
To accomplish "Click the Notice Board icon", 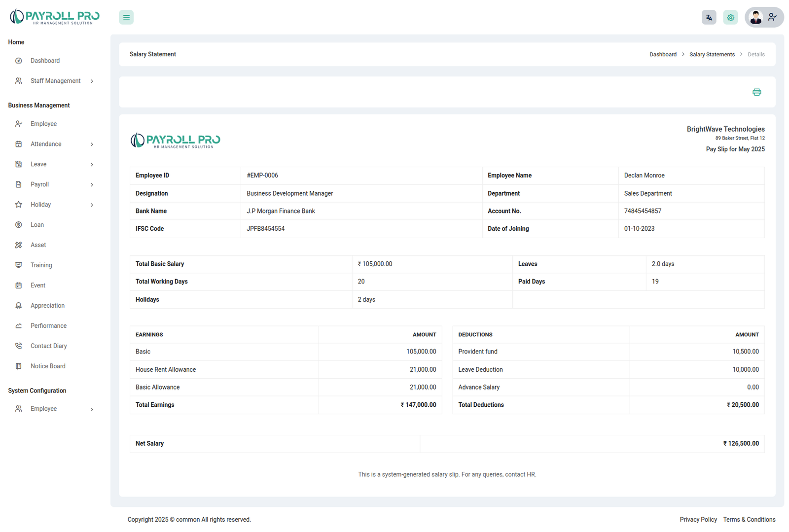I will click(19, 366).
